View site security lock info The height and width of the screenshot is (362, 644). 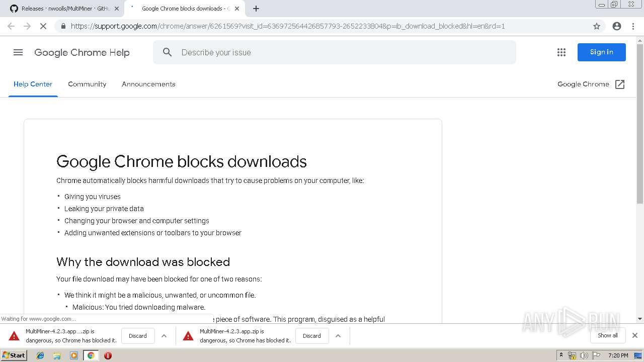coord(63,26)
